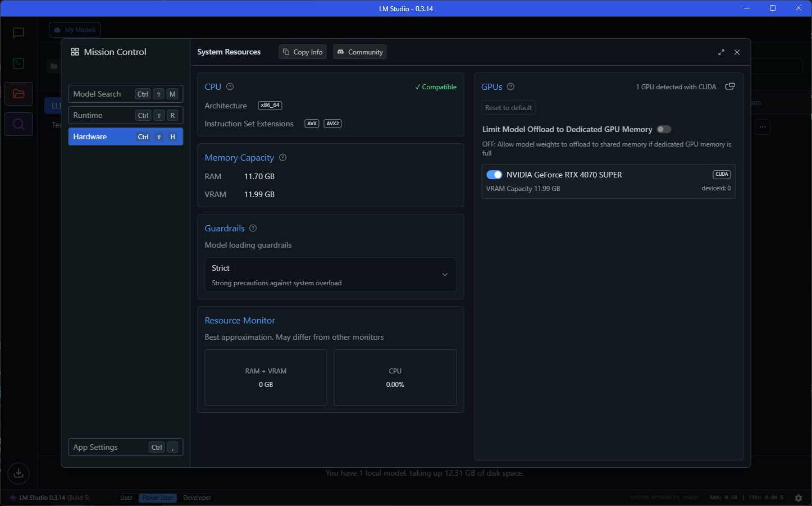Select the Hardware menu item

[126, 136]
